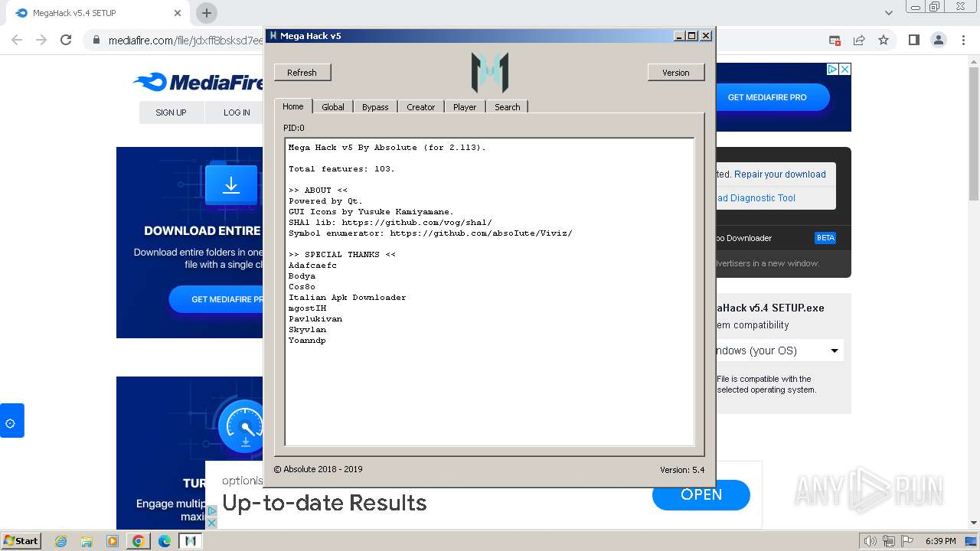
Task: Open the Chrome profile avatar
Action: [x=938, y=40]
